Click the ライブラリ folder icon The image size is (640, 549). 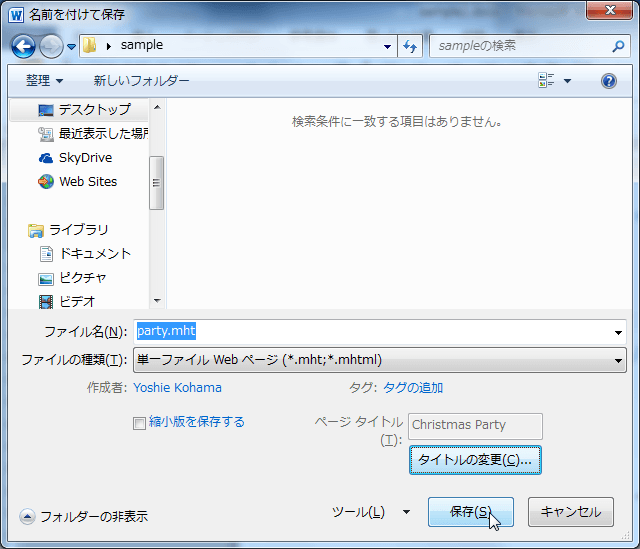36,231
